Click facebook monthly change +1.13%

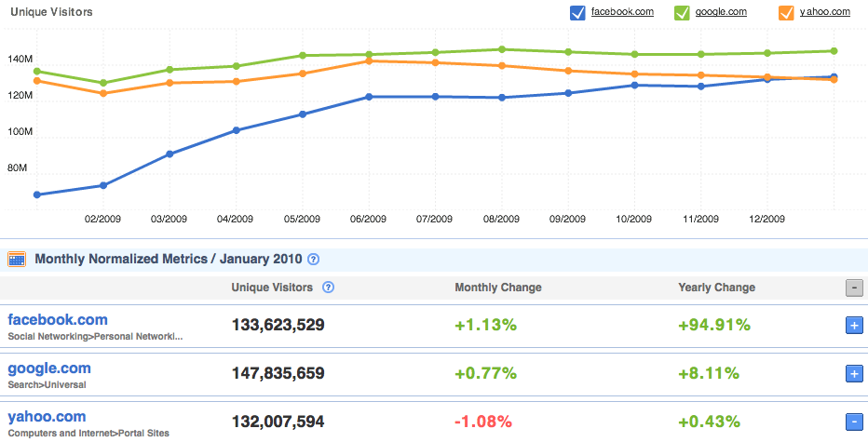tap(485, 325)
